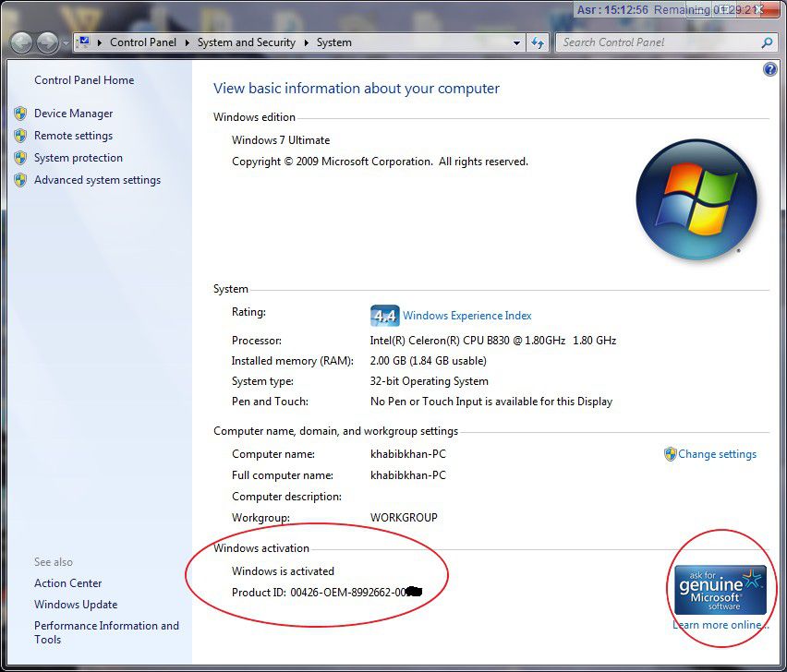Open the address bar history dropdown
The width and height of the screenshot is (787, 672).
coord(517,42)
